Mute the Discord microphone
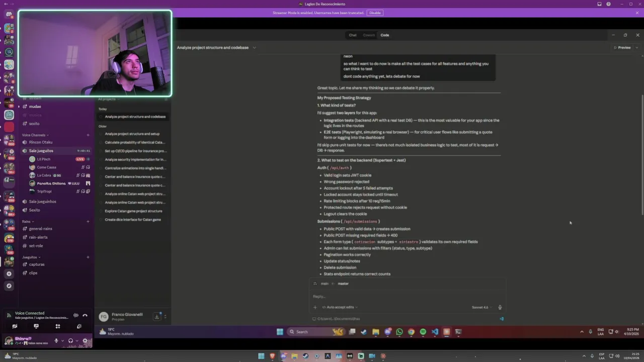Viewport: 644px width, 362px height. tap(56, 341)
